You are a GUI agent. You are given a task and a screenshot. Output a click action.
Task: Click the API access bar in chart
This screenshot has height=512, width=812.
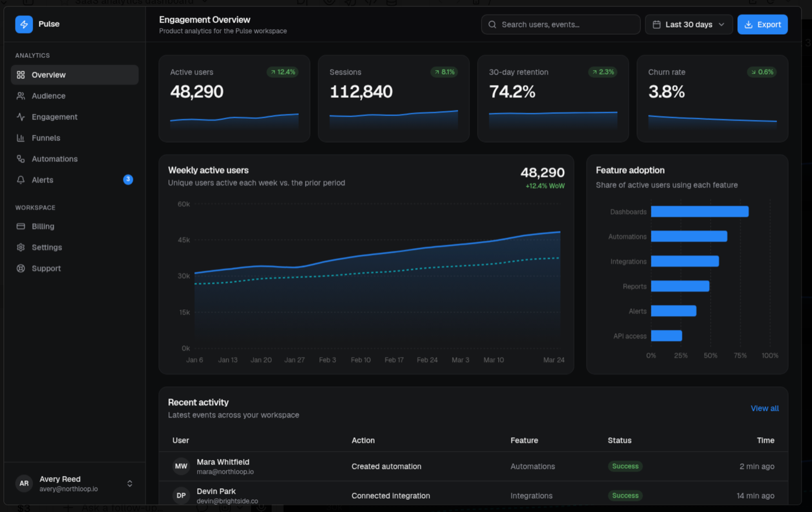click(666, 336)
